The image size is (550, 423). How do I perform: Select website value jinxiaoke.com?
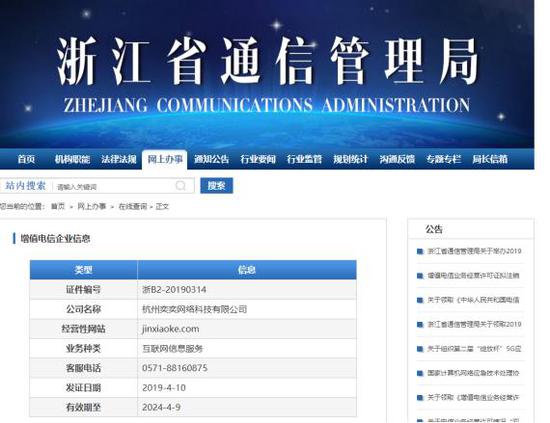coord(170,329)
